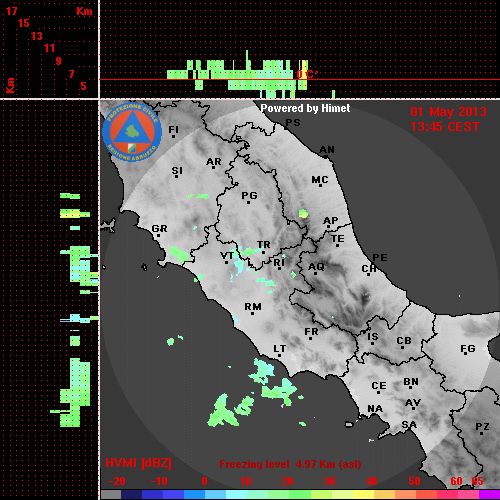Click the gray swatch at color bar start
Screen dimensions: 500x500
111,494
